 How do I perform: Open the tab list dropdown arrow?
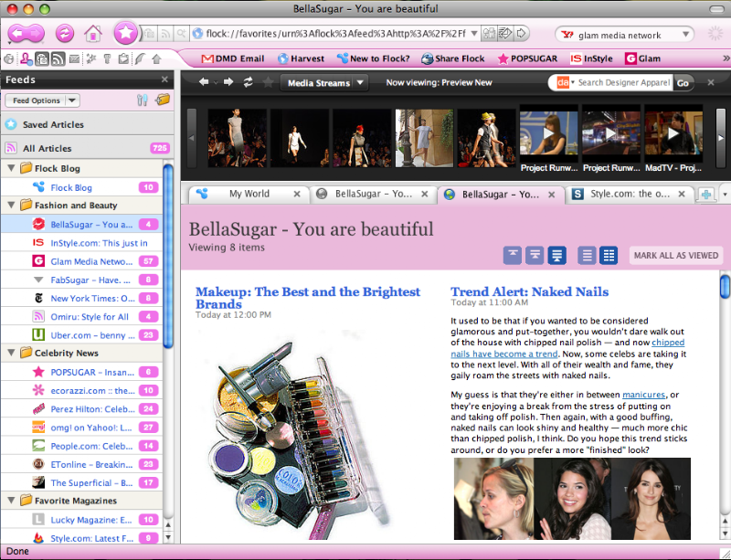tap(725, 195)
